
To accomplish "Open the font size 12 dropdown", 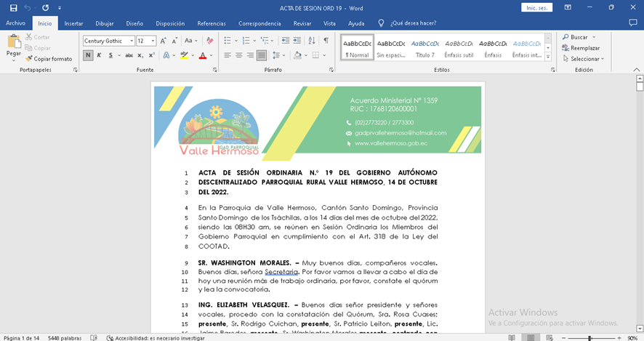I will [152, 41].
